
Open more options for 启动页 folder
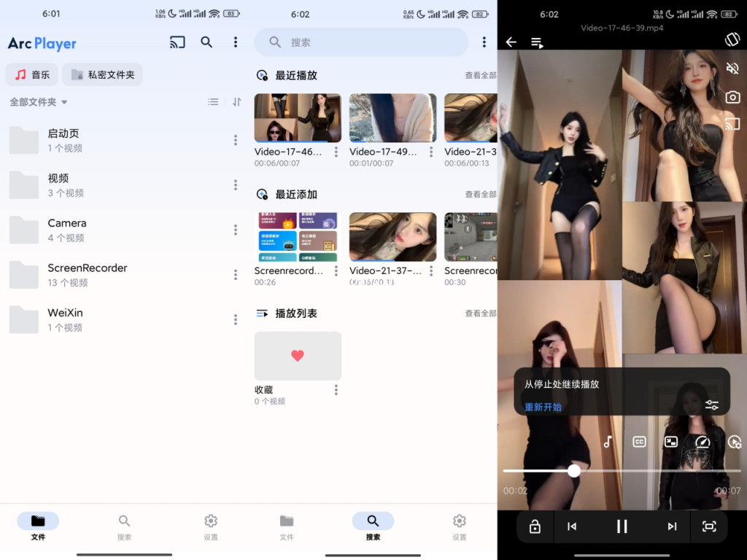(236, 140)
